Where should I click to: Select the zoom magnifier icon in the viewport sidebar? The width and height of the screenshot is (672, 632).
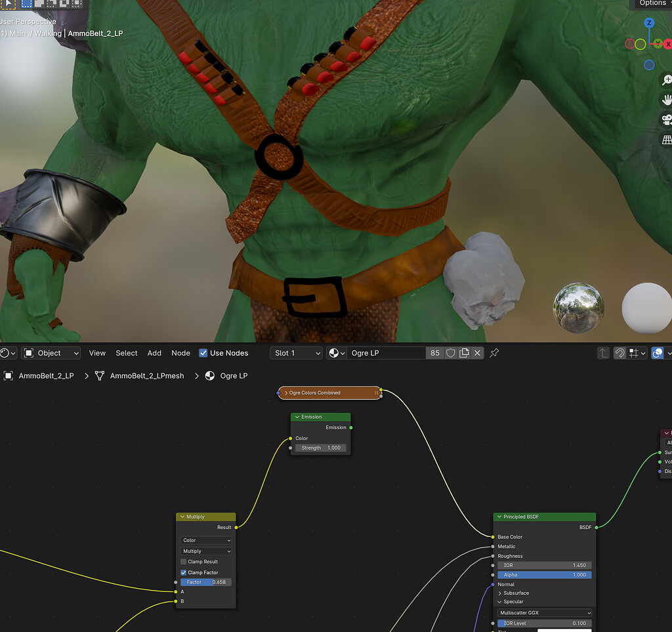pos(667,80)
